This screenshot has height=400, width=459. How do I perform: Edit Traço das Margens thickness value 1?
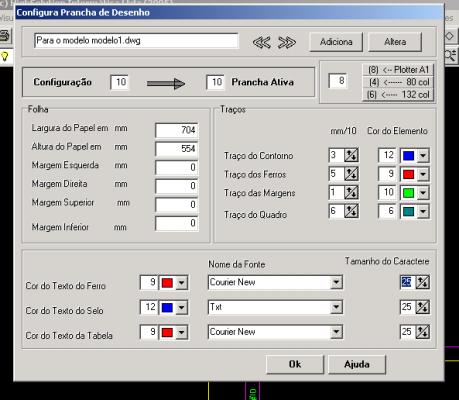[336, 193]
